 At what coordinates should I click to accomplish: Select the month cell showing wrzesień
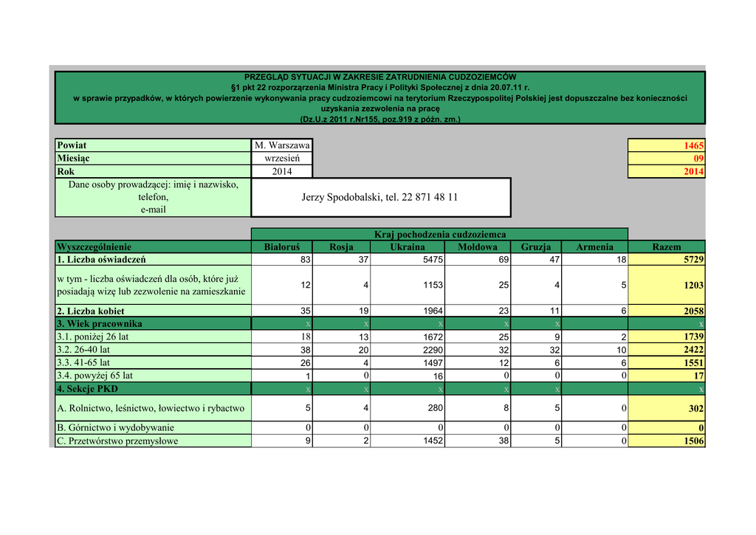pos(281,159)
